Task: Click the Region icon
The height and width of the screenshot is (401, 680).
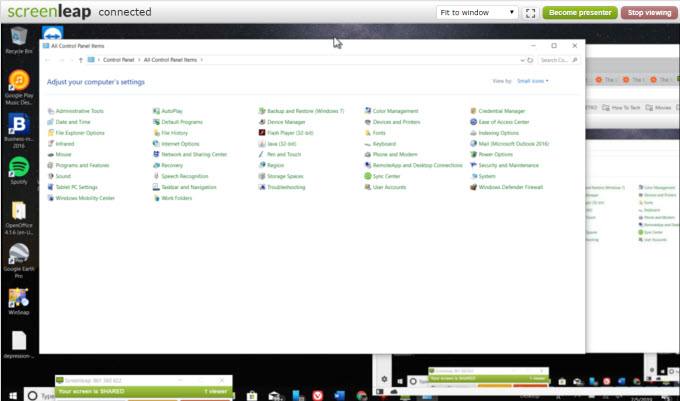Action: (262, 165)
